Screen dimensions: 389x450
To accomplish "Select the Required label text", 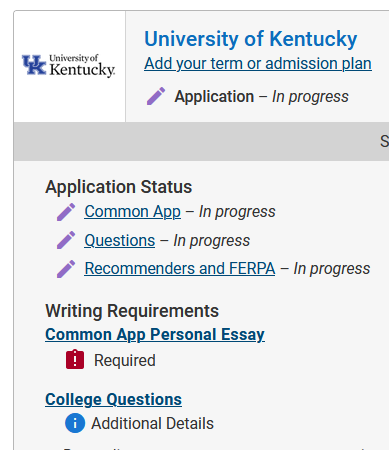I will (125, 360).
